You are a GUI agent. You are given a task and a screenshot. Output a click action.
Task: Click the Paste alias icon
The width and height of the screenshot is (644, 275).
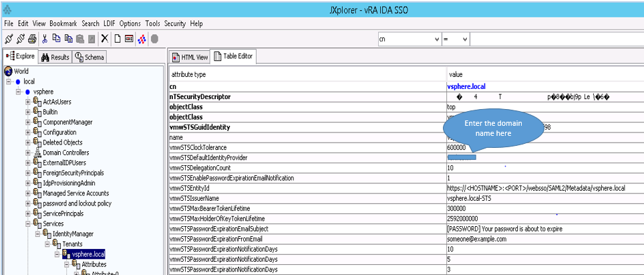92,39
